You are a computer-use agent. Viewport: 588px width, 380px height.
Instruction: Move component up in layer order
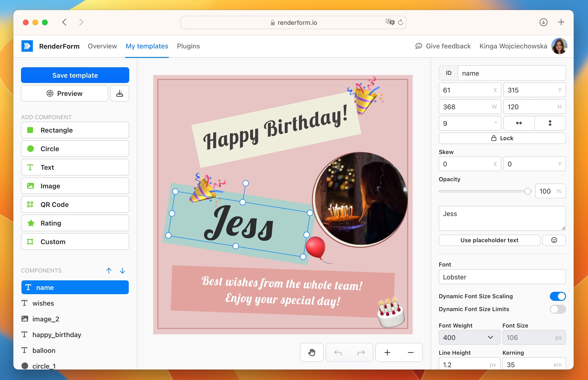coord(109,271)
